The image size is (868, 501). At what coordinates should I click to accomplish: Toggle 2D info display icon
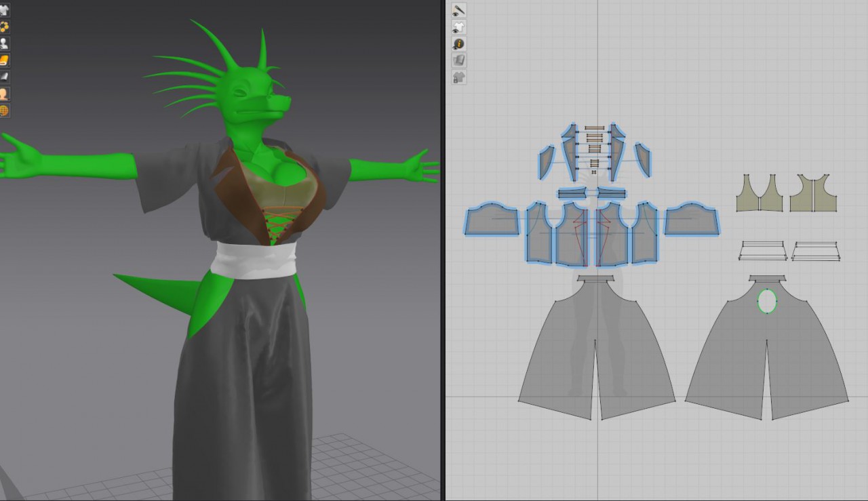[459, 44]
